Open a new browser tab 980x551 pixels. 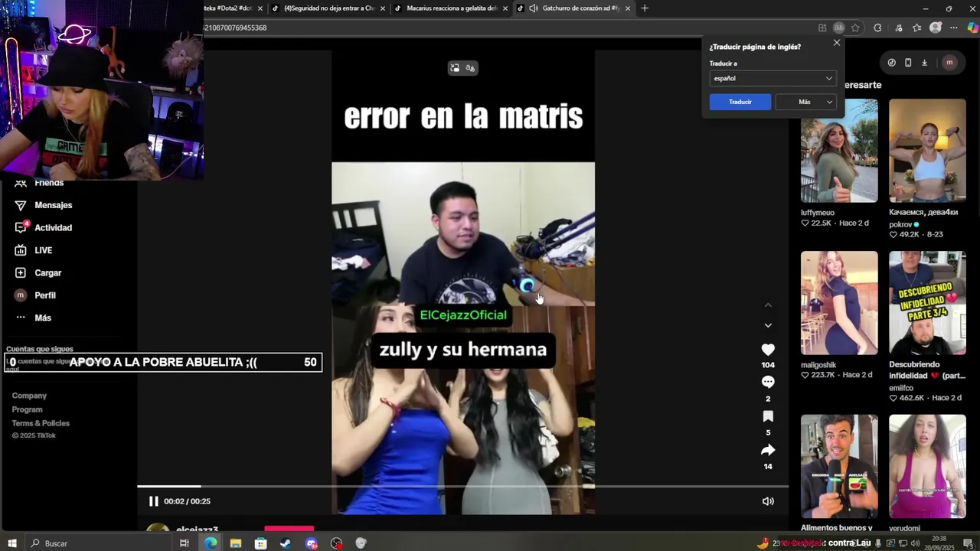pyautogui.click(x=645, y=8)
